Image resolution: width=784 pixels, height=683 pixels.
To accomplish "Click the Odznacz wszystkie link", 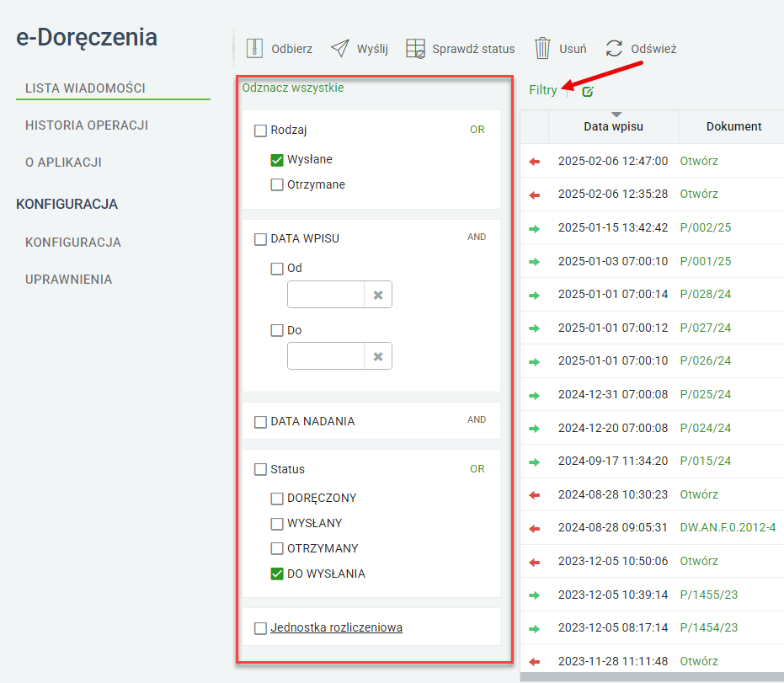I will 293,88.
